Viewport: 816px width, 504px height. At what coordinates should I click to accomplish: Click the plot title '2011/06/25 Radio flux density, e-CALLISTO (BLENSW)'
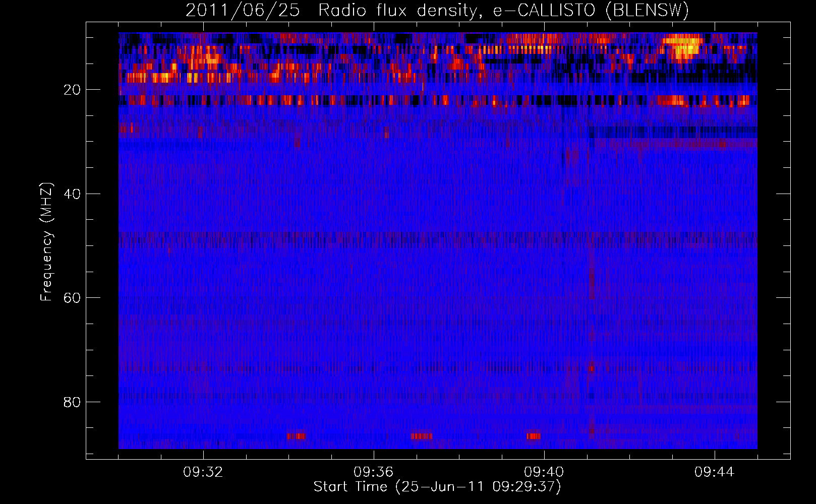coord(437,10)
